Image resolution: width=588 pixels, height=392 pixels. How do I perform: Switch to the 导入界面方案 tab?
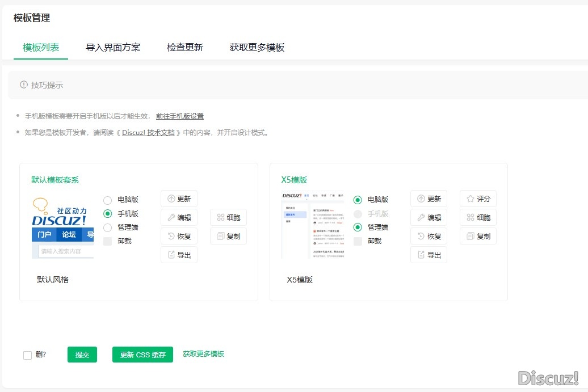tap(113, 48)
